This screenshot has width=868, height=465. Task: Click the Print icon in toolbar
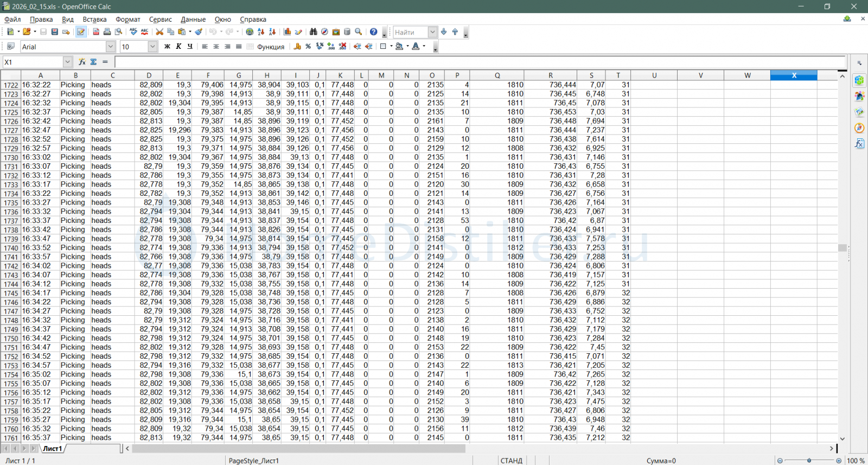107,32
